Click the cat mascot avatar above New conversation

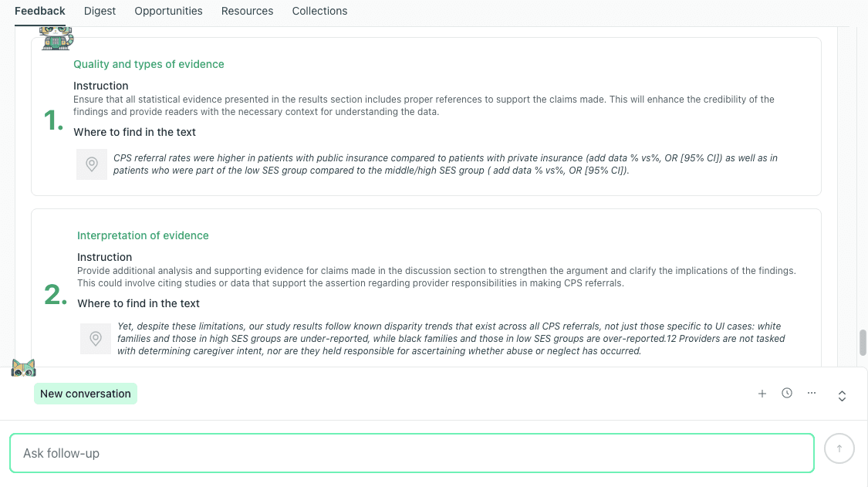coord(24,367)
